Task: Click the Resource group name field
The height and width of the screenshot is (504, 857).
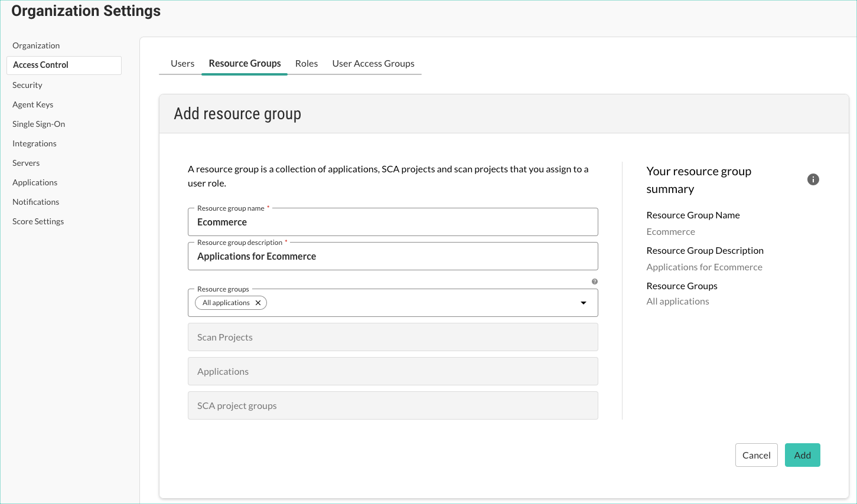Action: tap(393, 222)
